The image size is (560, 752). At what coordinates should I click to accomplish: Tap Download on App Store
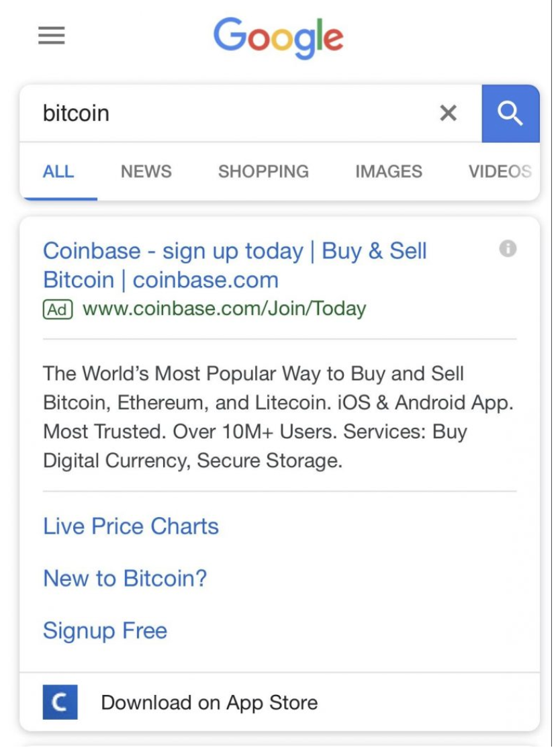click(209, 702)
